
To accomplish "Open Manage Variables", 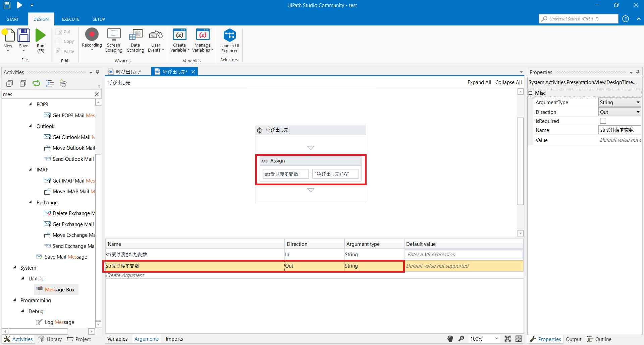I will pos(202,40).
